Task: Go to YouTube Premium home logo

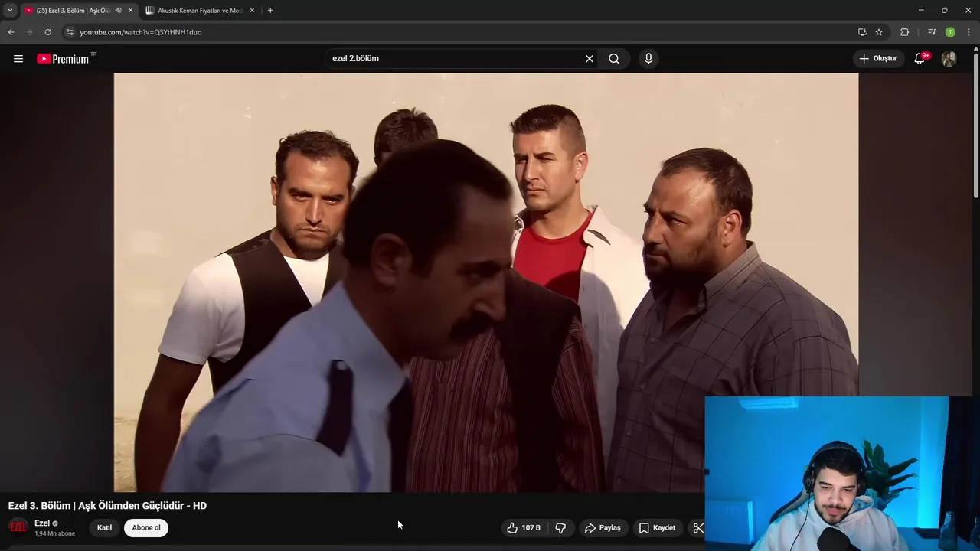Action: point(63,59)
